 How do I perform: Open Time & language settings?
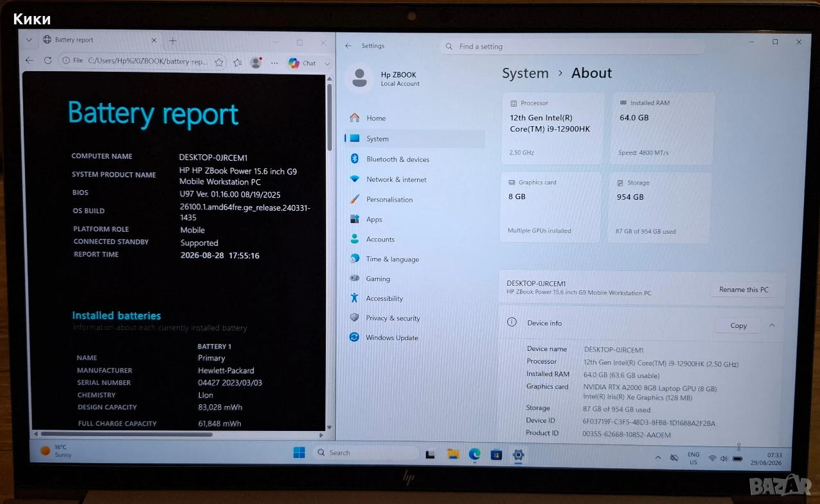[x=414, y=259]
